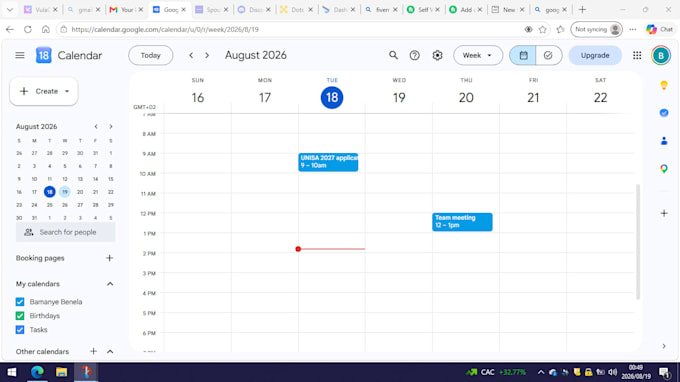
Task: Click the Upgrade button
Action: coord(595,56)
